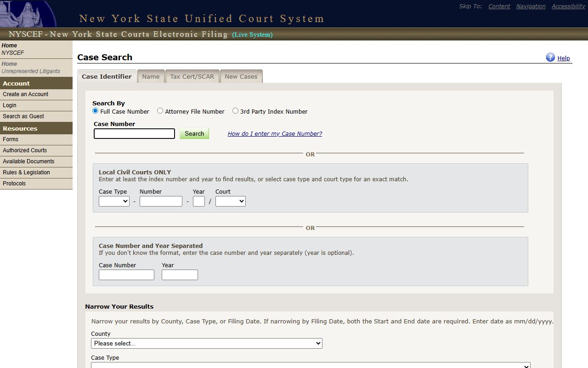Open Rules & Legislation in sidebar
Image resolution: width=588 pixels, height=368 pixels.
(36, 172)
